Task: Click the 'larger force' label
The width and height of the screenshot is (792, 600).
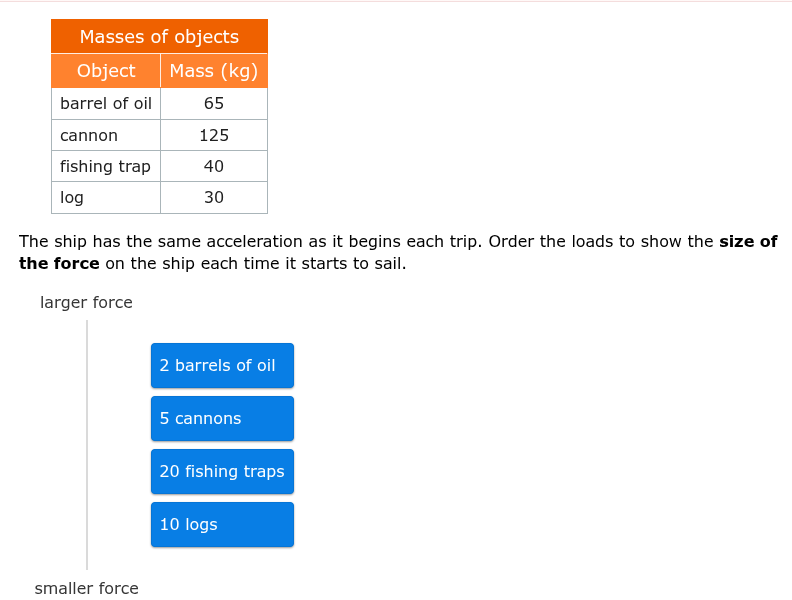Action: coord(86,303)
